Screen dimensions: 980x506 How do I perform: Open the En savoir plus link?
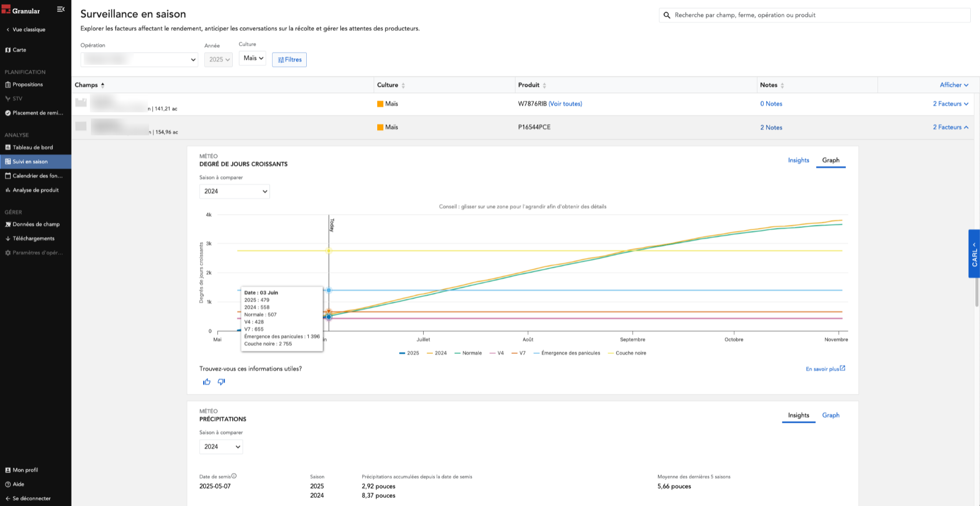(x=825, y=369)
